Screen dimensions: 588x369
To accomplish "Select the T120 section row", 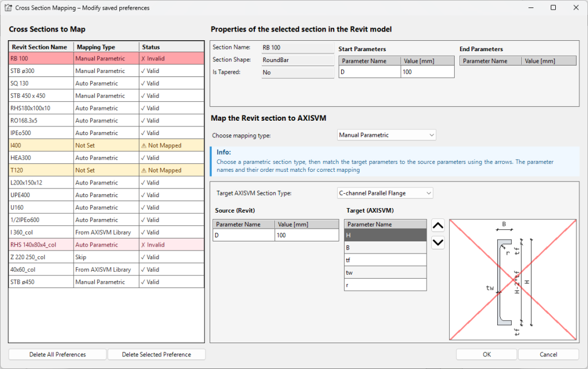I will 106,170.
